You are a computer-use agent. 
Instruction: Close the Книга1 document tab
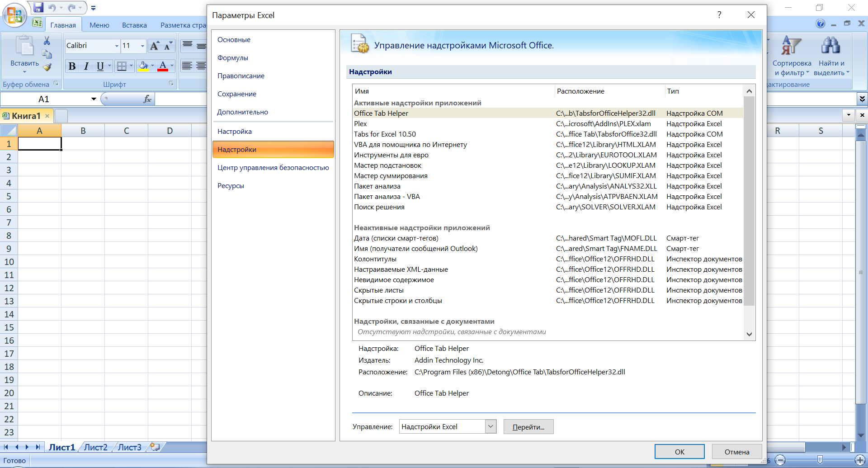47,116
